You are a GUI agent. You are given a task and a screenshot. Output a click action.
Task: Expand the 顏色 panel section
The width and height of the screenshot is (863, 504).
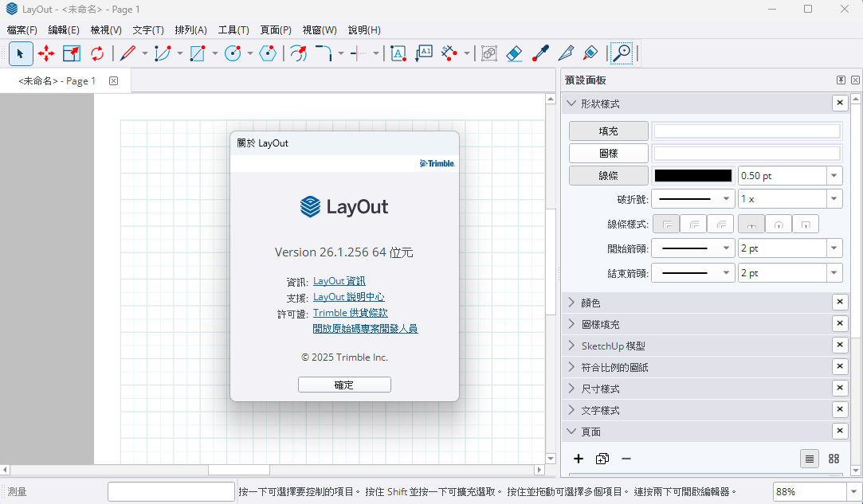click(x=590, y=303)
